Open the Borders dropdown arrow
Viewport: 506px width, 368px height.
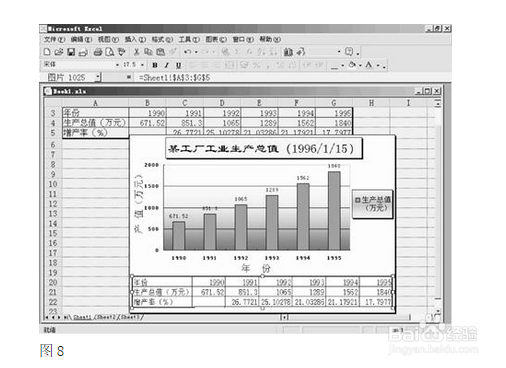tap(343, 66)
